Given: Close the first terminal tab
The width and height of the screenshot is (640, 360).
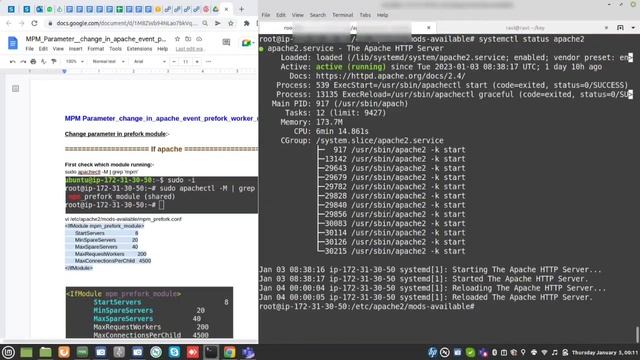Looking at the screenshot, I should (429, 28).
